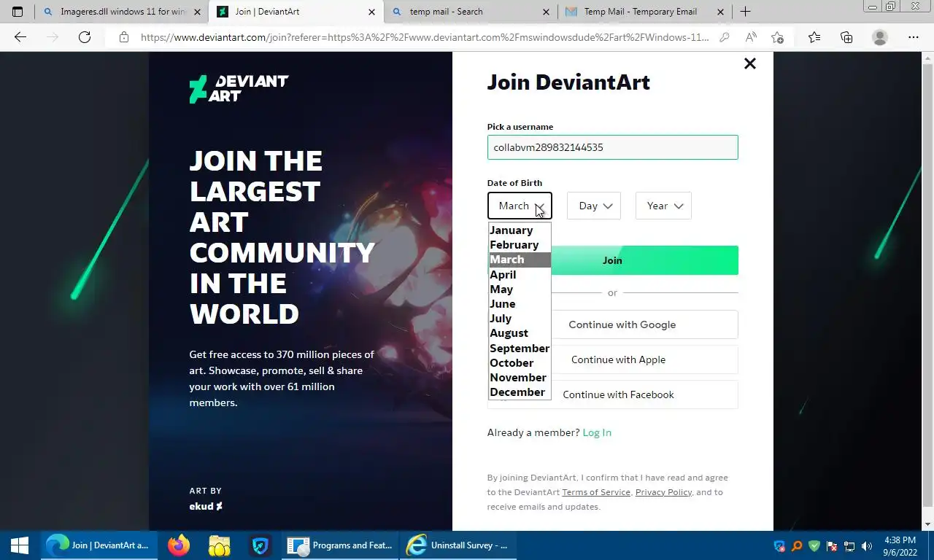Viewport: 934px width, 560px height.
Task: Open the Favorites list
Action: click(x=814, y=37)
